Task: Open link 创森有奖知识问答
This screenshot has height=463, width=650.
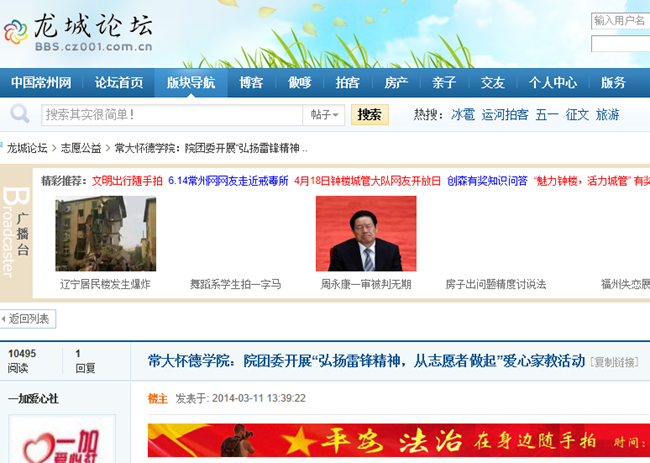Action: (x=487, y=181)
